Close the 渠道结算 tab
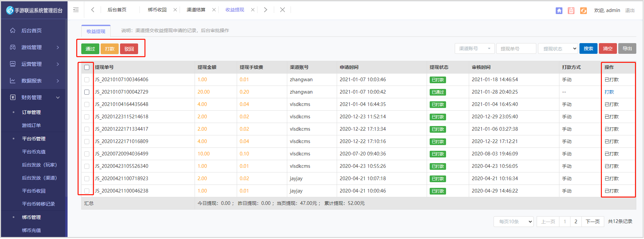 coord(214,10)
